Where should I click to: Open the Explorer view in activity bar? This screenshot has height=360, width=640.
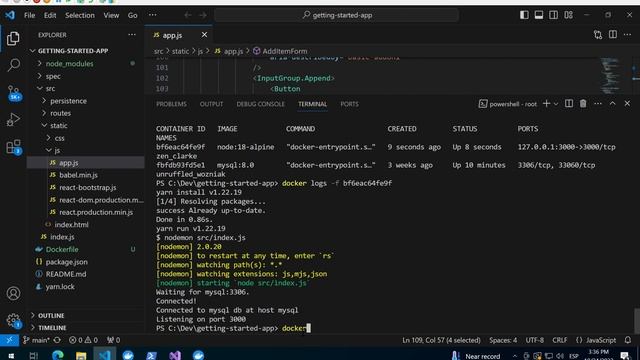coord(13,38)
